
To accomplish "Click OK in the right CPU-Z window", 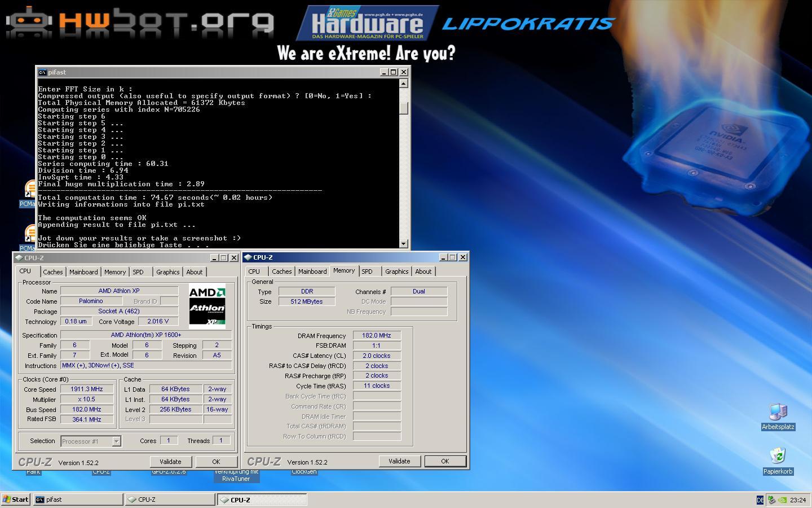I will [445, 461].
